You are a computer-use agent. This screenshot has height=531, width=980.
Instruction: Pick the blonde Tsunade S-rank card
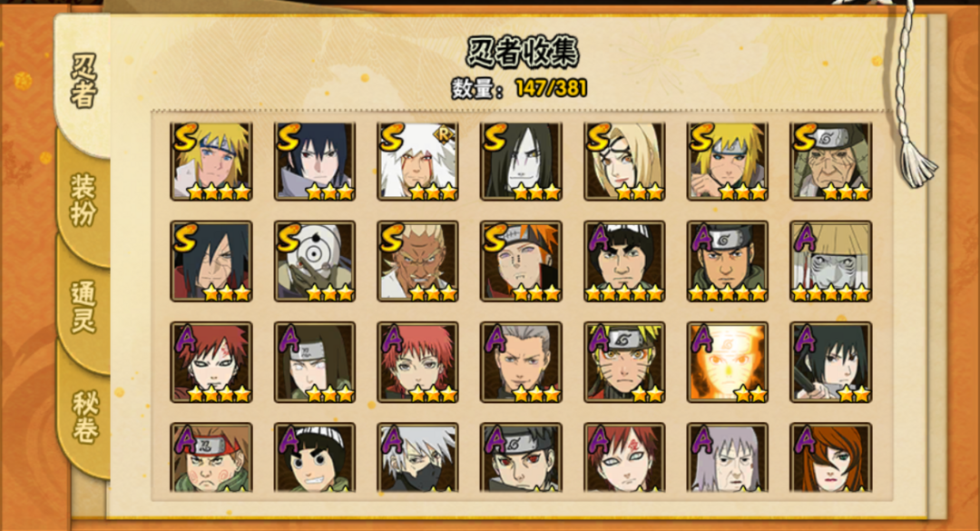coord(624,162)
